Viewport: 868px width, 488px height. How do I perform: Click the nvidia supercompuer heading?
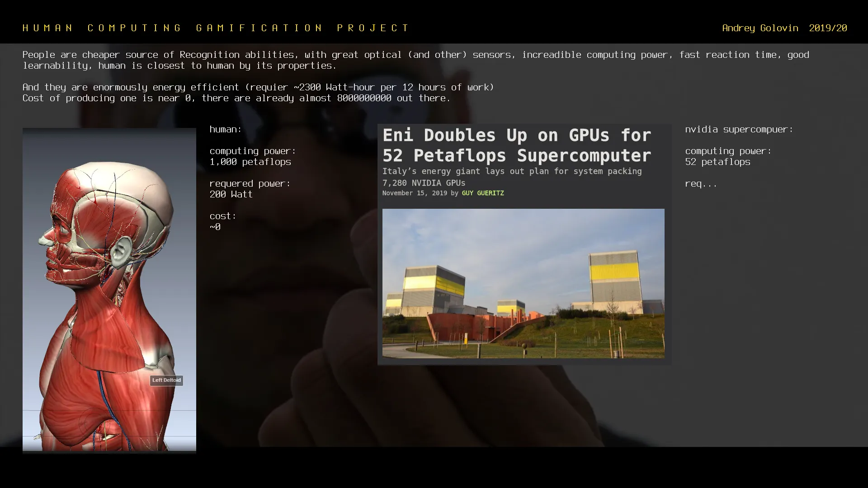tap(739, 130)
